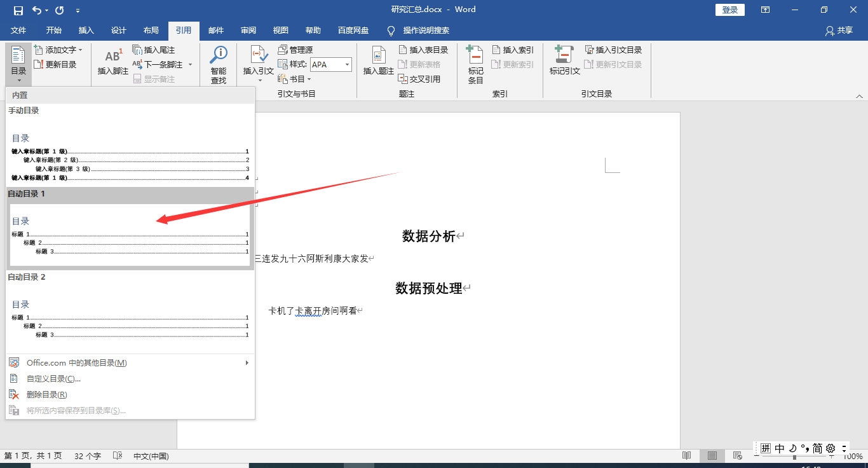
Task: Switch to Read Mode from the status bar
Action: click(x=686, y=455)
